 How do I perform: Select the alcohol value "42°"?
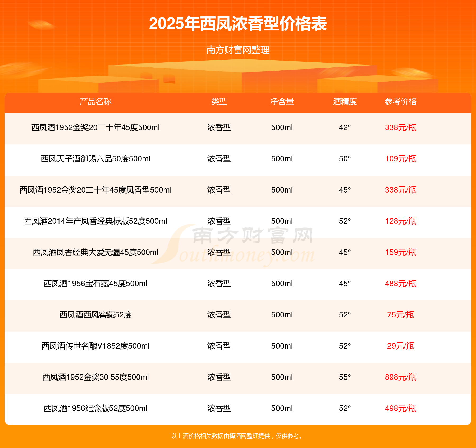[345, 127]
